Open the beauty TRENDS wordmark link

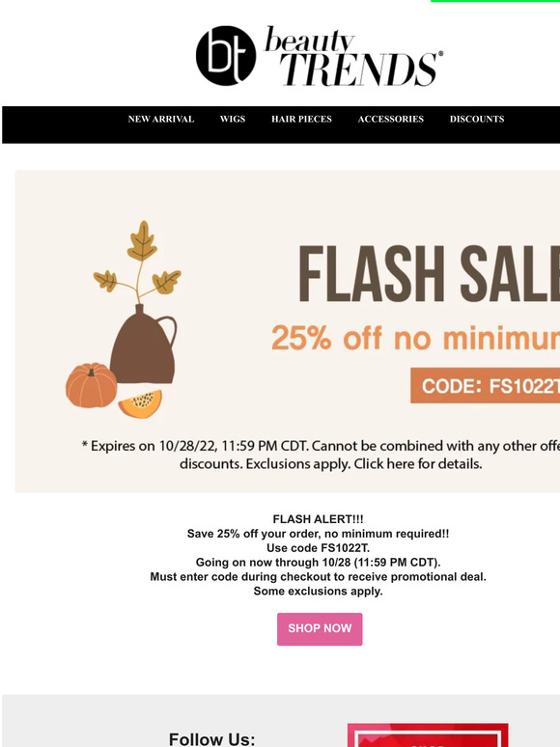353,56
